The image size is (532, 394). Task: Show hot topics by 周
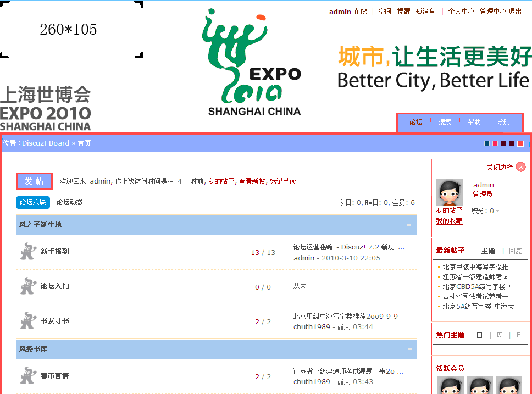tap(499, 336)
